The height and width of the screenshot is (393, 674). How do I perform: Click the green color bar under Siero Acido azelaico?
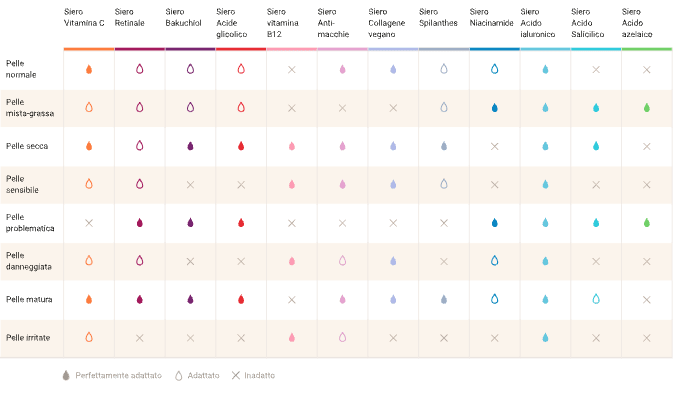(x=646, y=49)
